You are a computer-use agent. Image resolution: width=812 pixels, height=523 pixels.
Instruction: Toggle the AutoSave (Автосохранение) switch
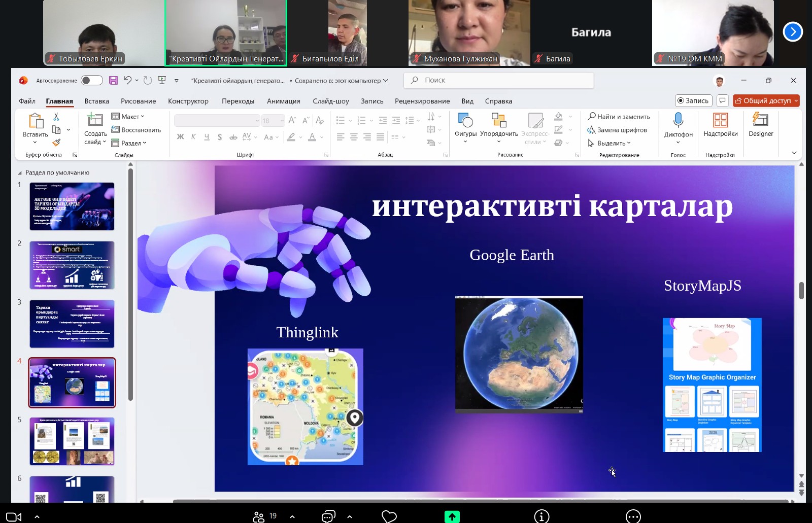92,80
